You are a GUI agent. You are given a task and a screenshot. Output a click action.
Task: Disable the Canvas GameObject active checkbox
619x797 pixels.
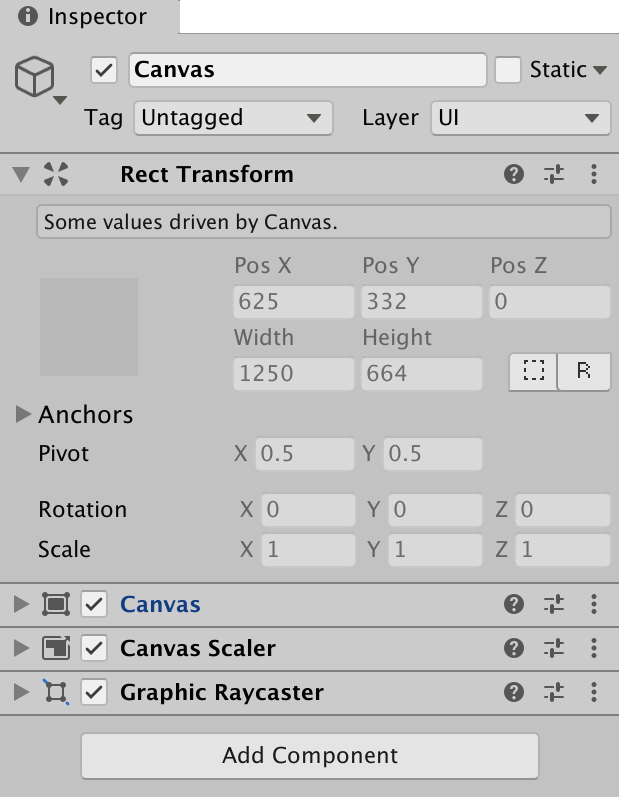pyautogui.click(x=104, y=70)
